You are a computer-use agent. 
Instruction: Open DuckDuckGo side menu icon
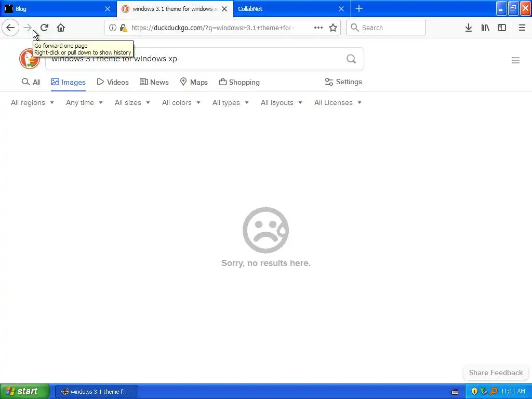[x=516, y=60]
